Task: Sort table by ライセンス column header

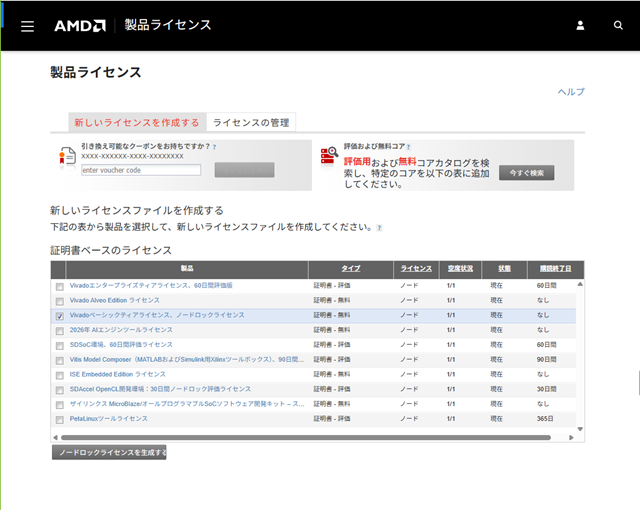Action: coord(416,268)
